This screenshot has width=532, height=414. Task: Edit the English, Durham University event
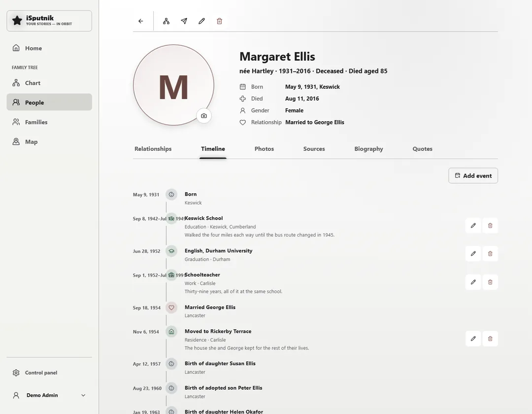pos(473,254)
